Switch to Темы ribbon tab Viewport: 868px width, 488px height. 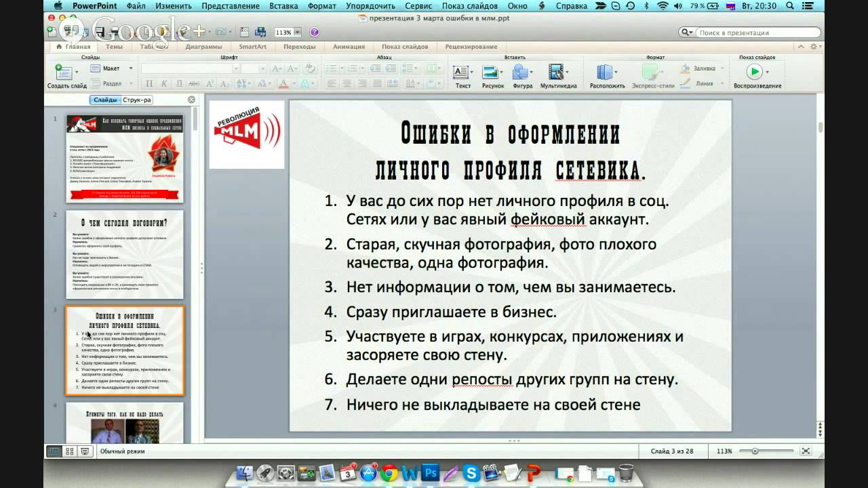(x=114, y=47)
